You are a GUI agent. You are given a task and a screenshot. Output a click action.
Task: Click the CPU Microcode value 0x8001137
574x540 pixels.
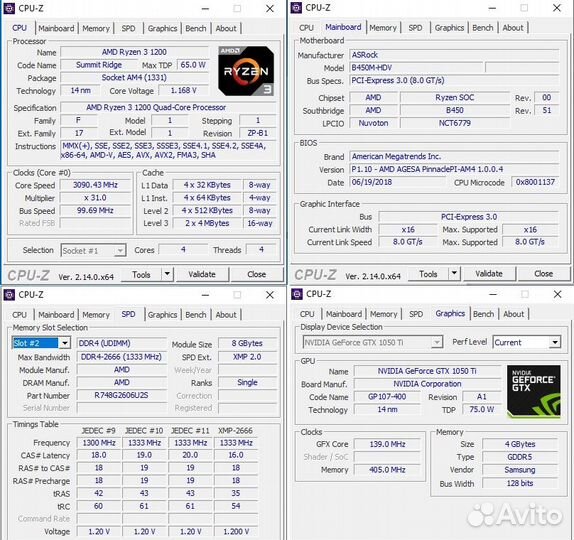click(535, 182)
